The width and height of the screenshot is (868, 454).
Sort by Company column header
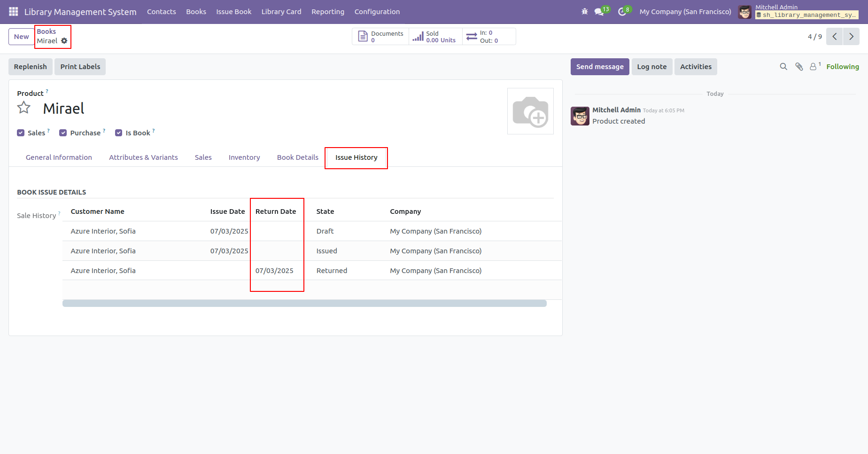405,211
